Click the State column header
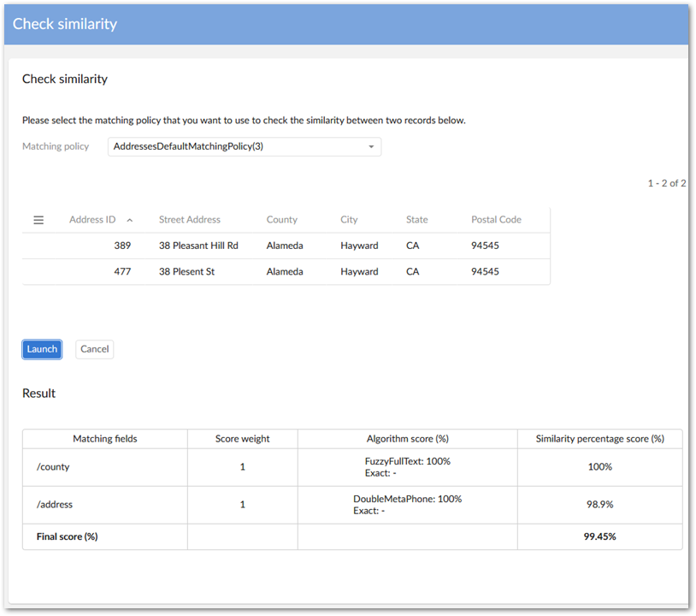Screen dimensions: 696x616 click(x=416, y=220)
